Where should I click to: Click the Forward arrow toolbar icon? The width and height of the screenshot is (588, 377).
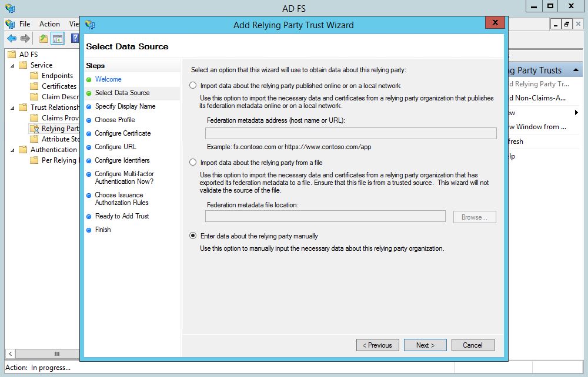pyautogui.click(x=25, y=39)
